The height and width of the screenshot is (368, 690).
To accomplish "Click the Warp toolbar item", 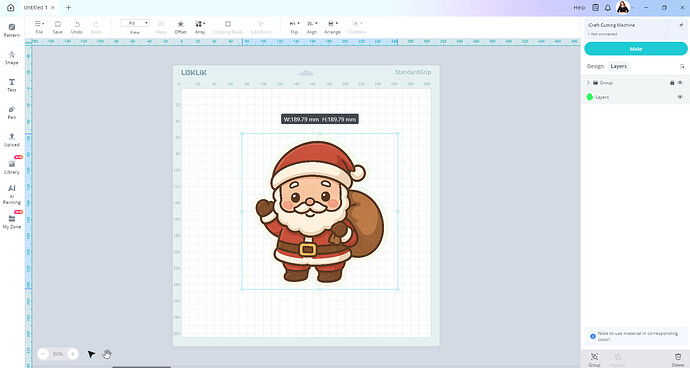I will tap(161, 27).
